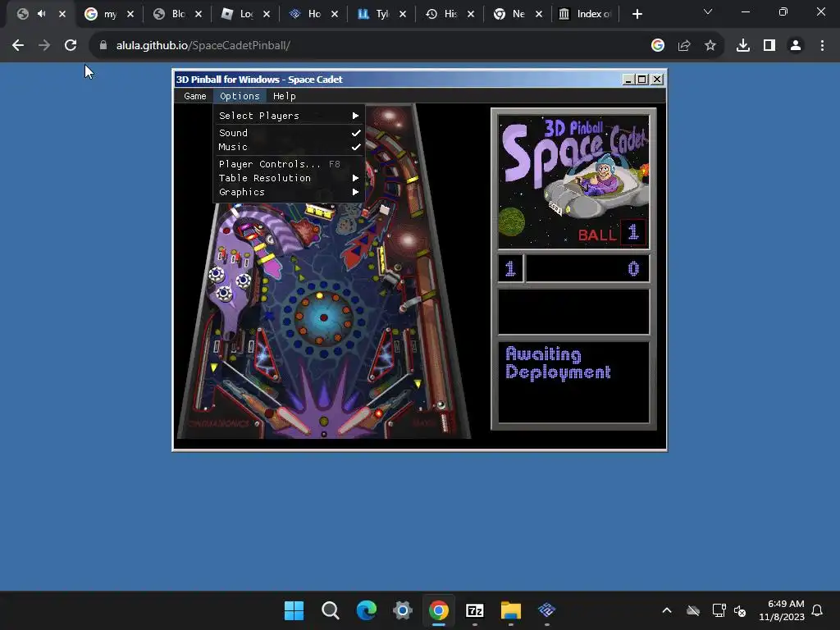
Task: Open the clock and date panel
Action: pyautogui.click(x=782, y=610)
